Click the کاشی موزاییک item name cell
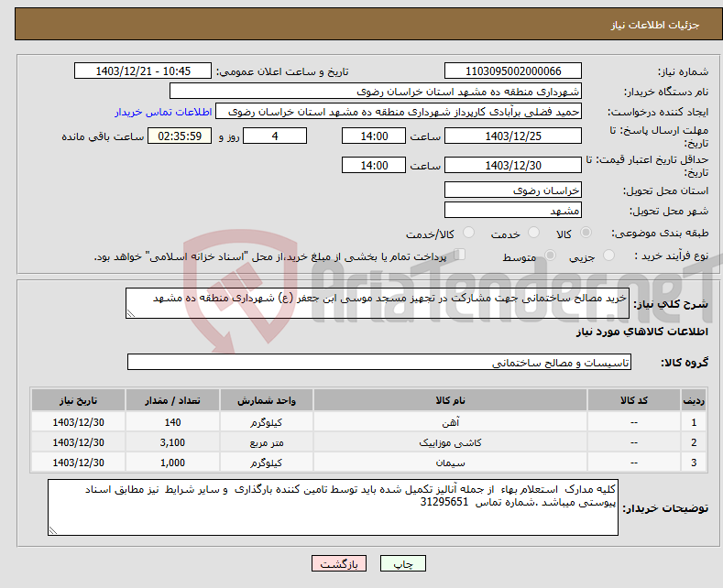This screenshot has height=588, width=723. click(450, 442)
